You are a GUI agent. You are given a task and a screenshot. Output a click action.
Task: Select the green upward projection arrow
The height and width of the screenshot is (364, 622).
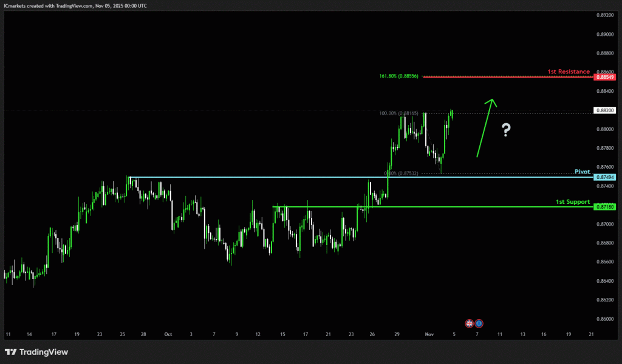pyautogui.click(x=486, y=127)
